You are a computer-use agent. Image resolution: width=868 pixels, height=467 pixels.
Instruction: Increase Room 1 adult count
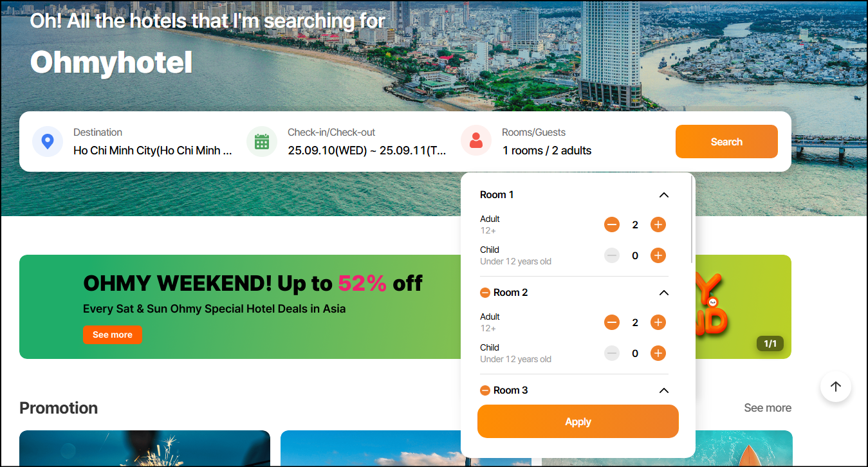658,224
